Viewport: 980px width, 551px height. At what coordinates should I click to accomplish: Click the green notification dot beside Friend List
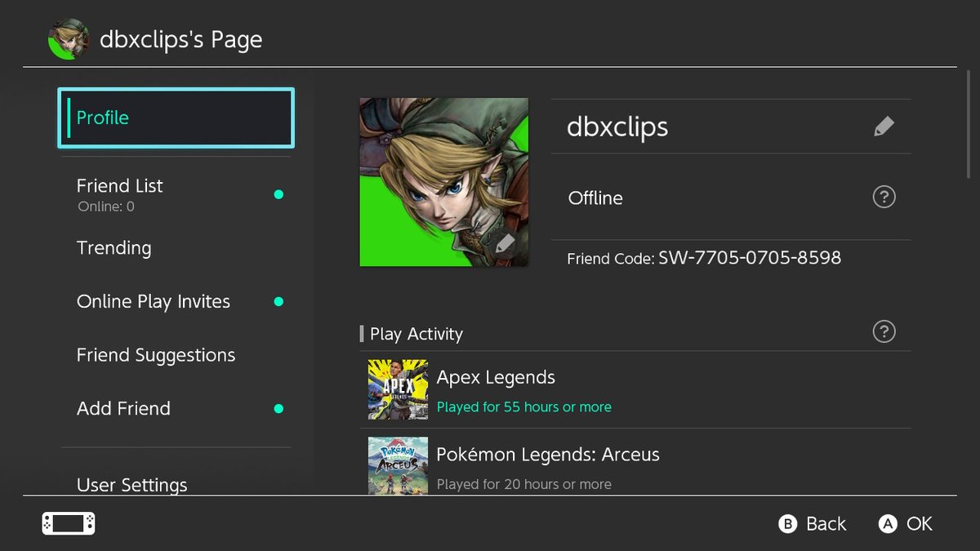tap(278, 194)
